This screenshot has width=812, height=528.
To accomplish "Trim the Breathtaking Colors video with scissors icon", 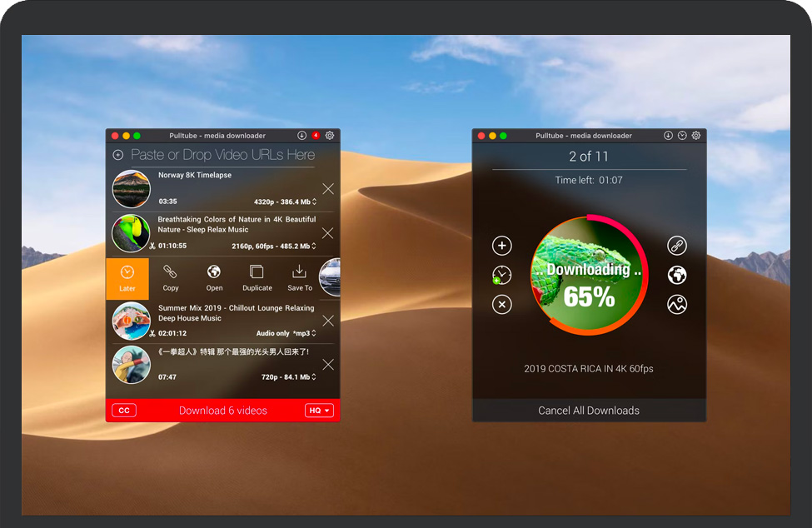I will point(152,247).
